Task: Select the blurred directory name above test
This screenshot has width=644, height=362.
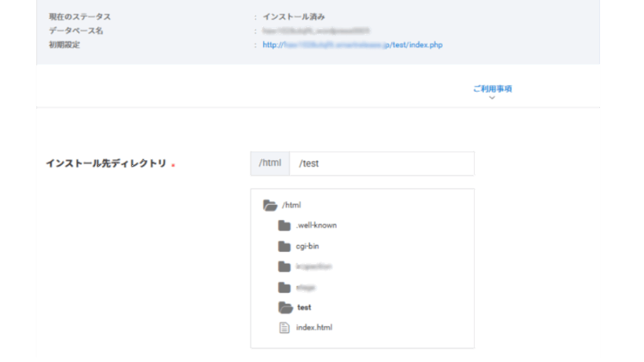Action: (305, 287)
